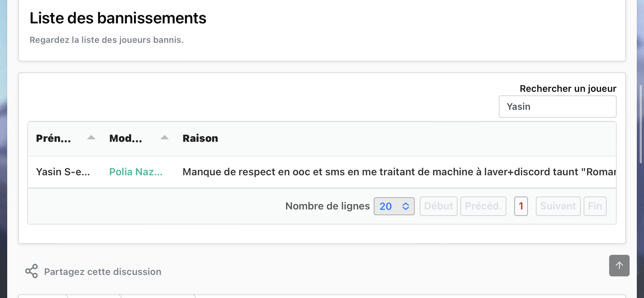This screenshot has width=644, height=298.
Task: Go to the first page with Début
Action: click(438, 206)
